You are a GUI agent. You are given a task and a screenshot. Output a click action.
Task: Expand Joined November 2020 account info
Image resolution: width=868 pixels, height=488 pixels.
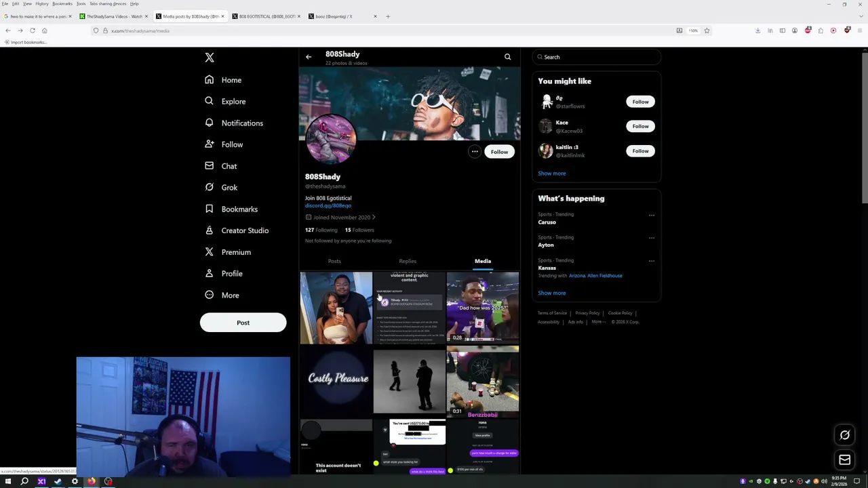coord(340,218)
